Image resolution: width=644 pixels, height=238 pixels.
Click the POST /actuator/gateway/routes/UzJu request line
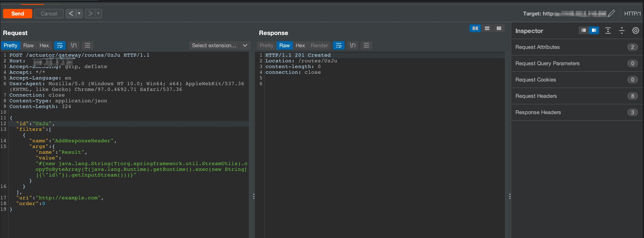tap(79, 55)
